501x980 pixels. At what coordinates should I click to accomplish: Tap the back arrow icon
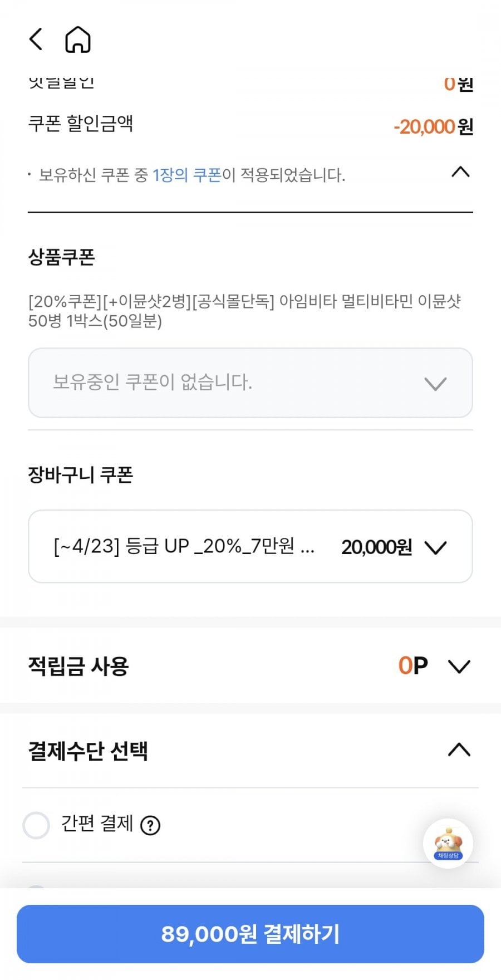pyautogui.click(x=36, y=40)
